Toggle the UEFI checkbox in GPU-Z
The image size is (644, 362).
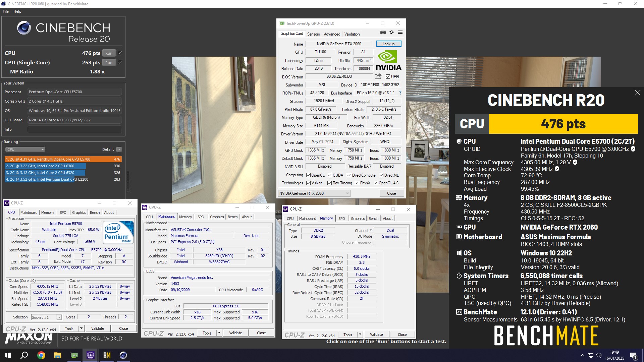[x=388, y=77]
